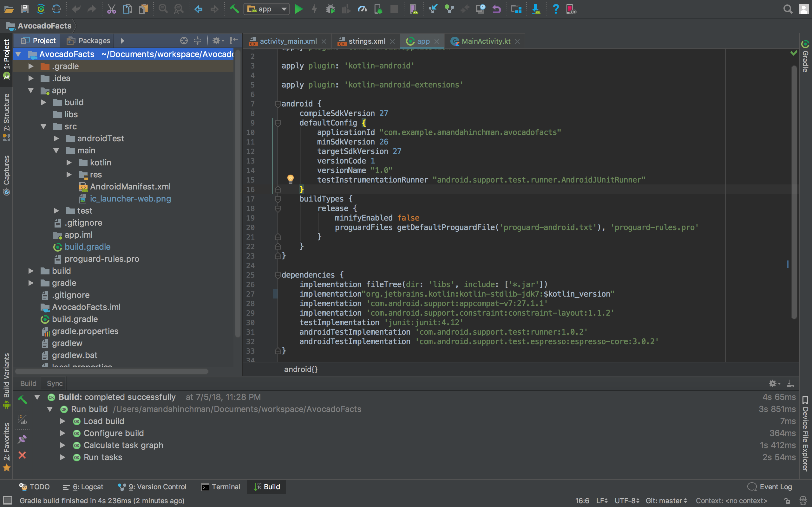
Task: Sync project with Gradle files
Action: tap(41, 9)
